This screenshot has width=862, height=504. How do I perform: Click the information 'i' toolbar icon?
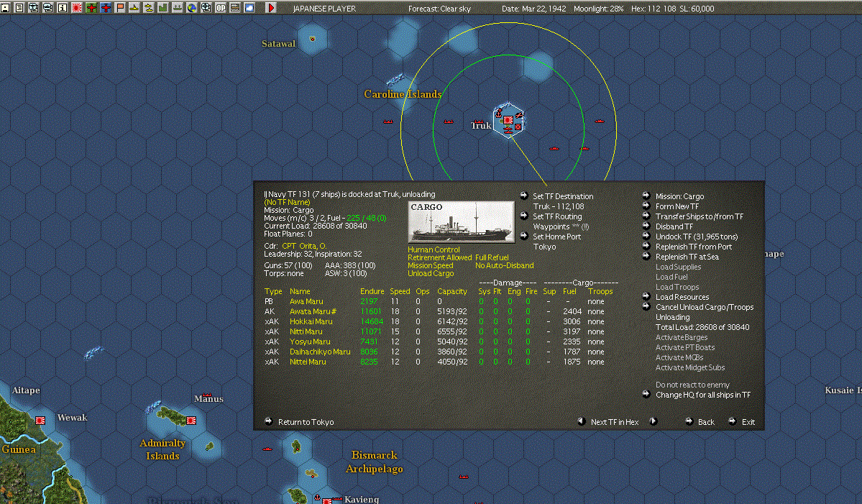[x=62, y=8]
